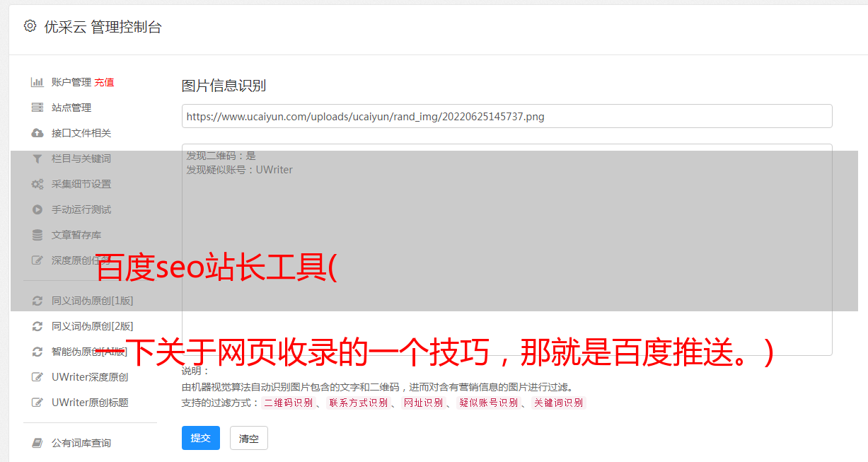Click the edit icon for UWriter深度原创
Viewport: 868px width, 462px height.
pos(37,377)
